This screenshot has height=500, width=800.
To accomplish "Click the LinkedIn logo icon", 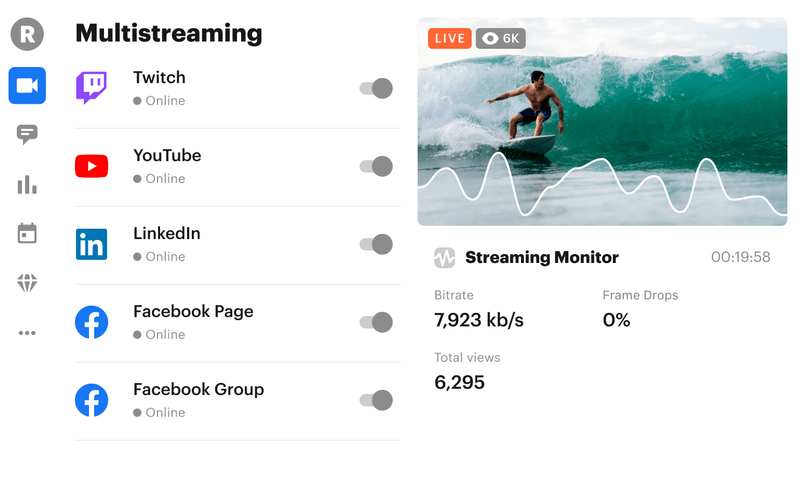I will pyautogui.click(x=91, y=244).
